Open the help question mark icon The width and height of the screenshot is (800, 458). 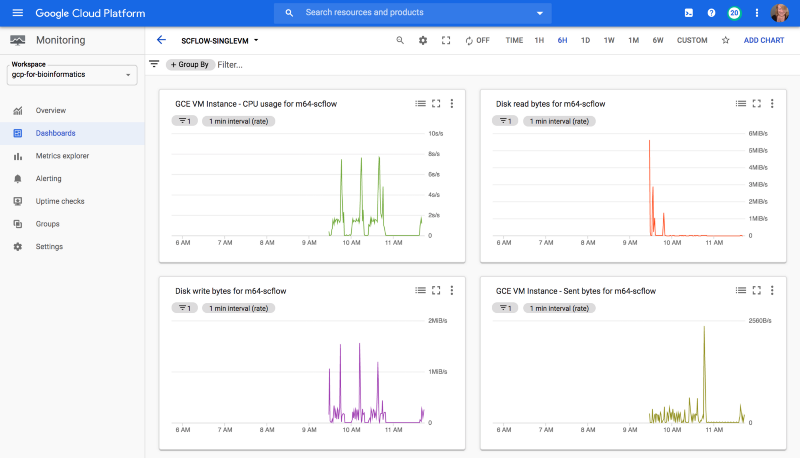711,13
